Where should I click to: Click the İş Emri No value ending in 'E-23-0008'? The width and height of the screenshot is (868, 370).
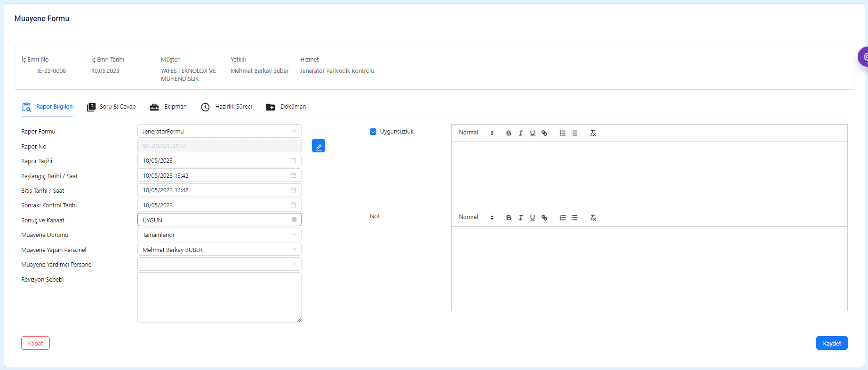[x=51, y=71]
